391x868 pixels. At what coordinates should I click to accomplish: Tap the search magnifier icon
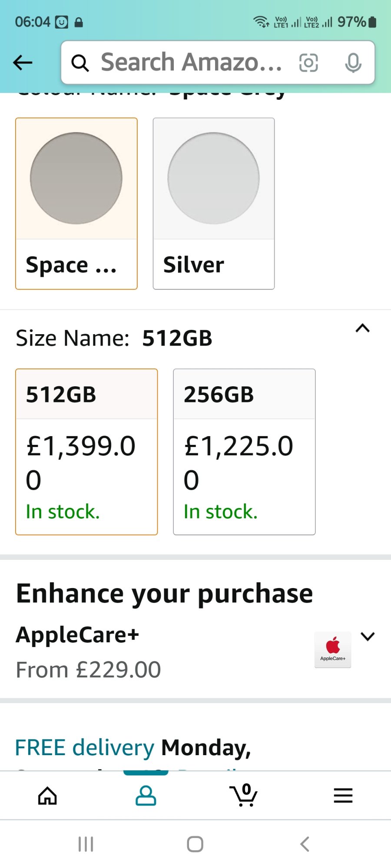80,63
